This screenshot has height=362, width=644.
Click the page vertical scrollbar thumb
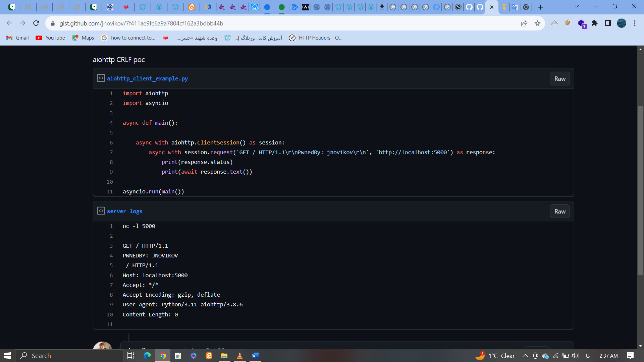640,190
